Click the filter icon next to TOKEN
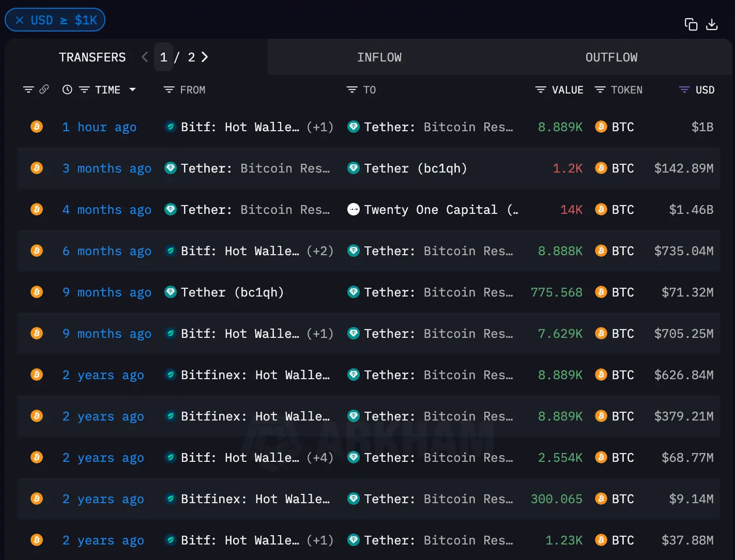 (600, 90)
